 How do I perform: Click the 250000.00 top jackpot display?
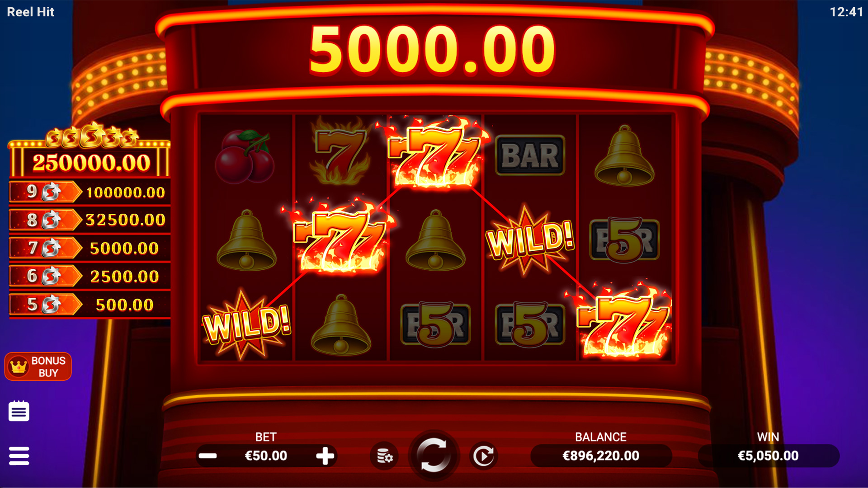(90, 162)
